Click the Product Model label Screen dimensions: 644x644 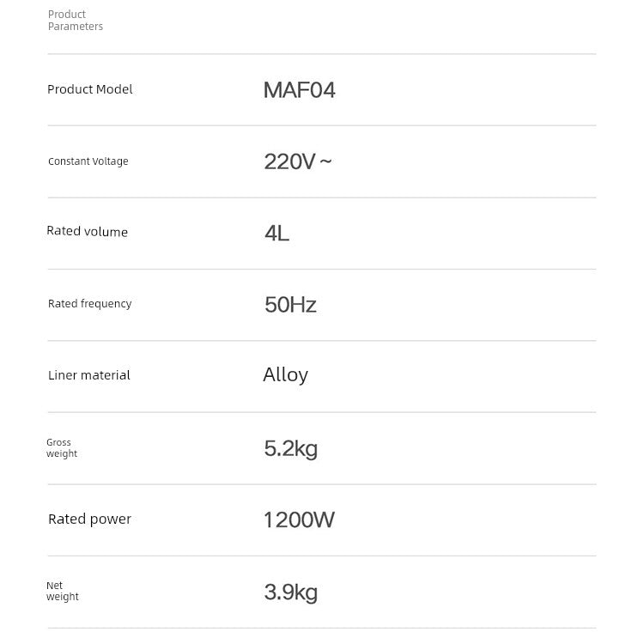point(89,89)
